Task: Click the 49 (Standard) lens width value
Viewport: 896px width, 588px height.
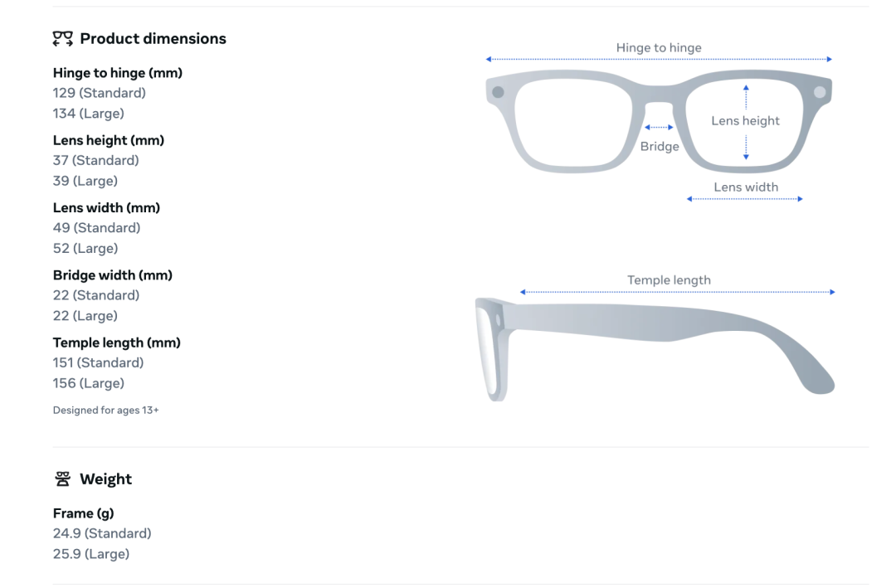Action: (x=96, y=227)
